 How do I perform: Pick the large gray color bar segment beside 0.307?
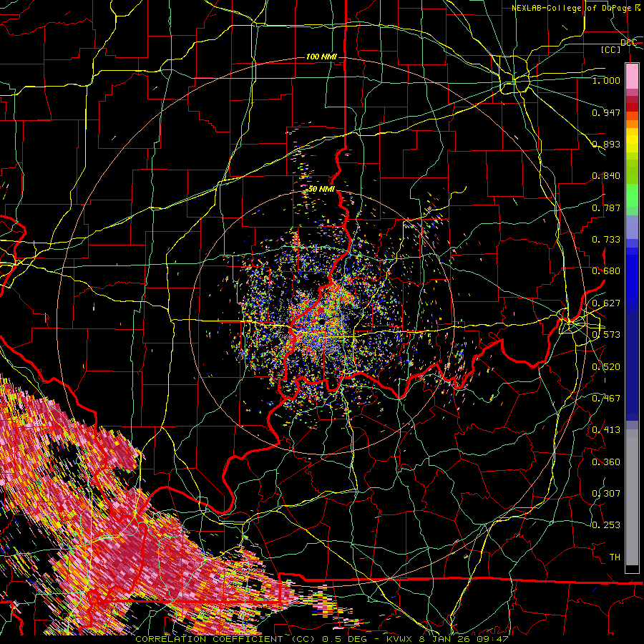(632, 501)
